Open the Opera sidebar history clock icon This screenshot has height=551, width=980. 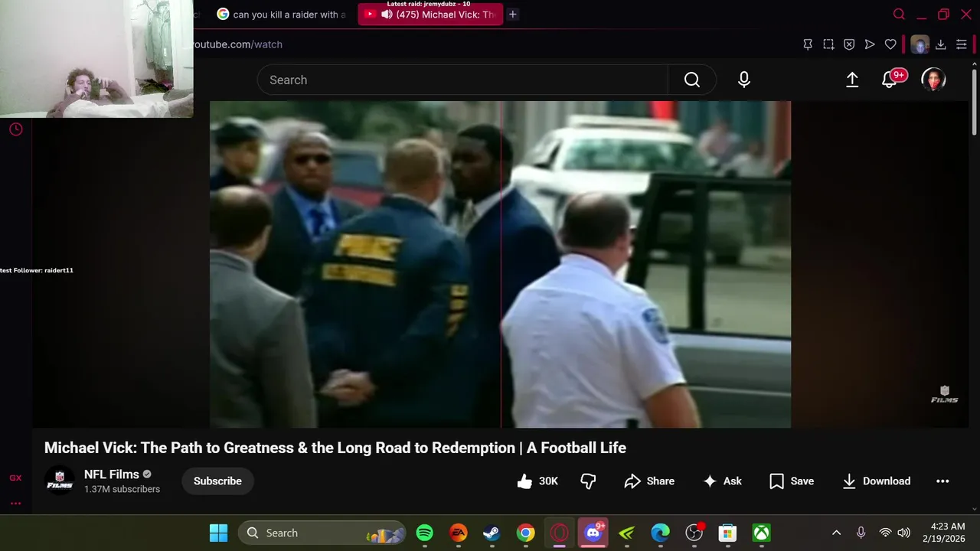[x=15, y=129]
